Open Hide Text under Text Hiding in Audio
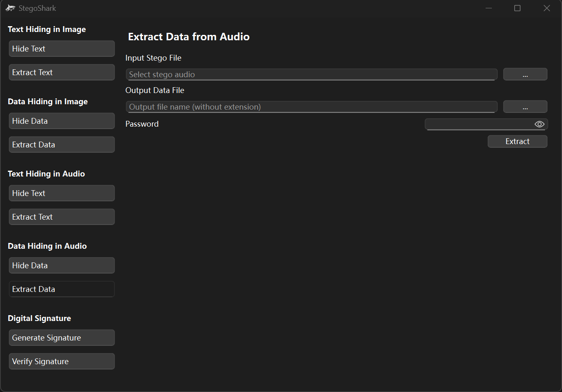The image size is (562, 392). 62,193
